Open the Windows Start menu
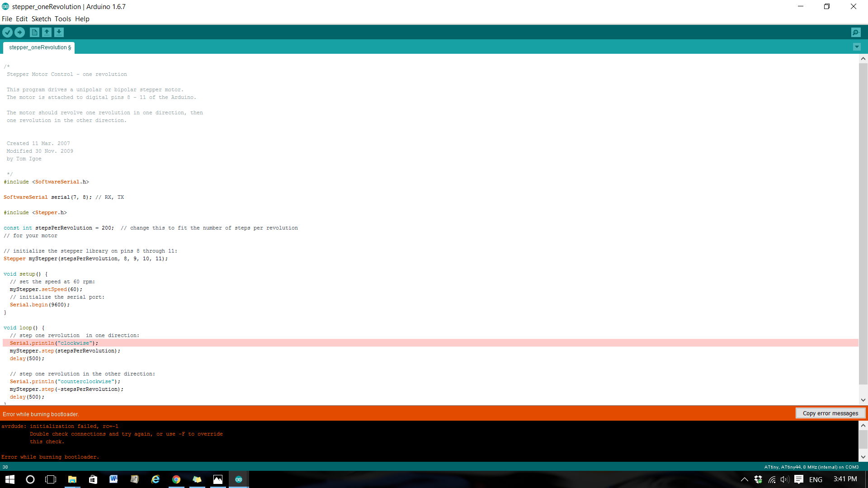 pyautogui.click(x=10, y=479)
